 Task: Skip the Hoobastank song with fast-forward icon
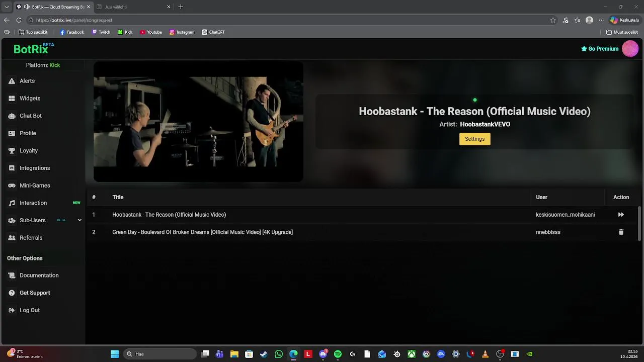coord(621,215)
